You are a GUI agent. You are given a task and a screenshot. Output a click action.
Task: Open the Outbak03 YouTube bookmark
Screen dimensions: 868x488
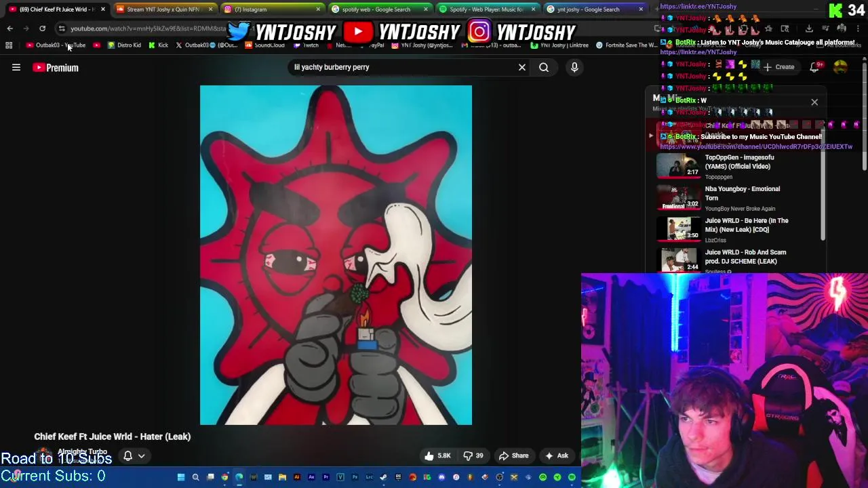[56, 45]
